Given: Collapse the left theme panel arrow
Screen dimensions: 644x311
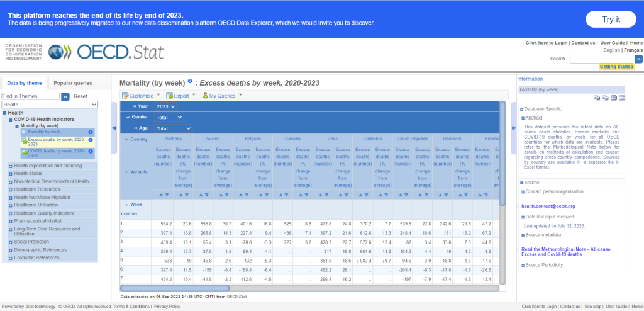Looking at the screenshot, I should pos(114,128).
